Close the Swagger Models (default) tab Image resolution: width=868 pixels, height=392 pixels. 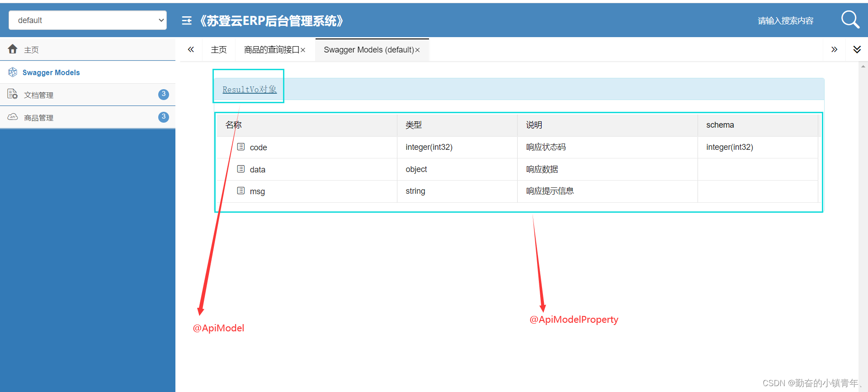pyautogui.click(x=417, y=50)
